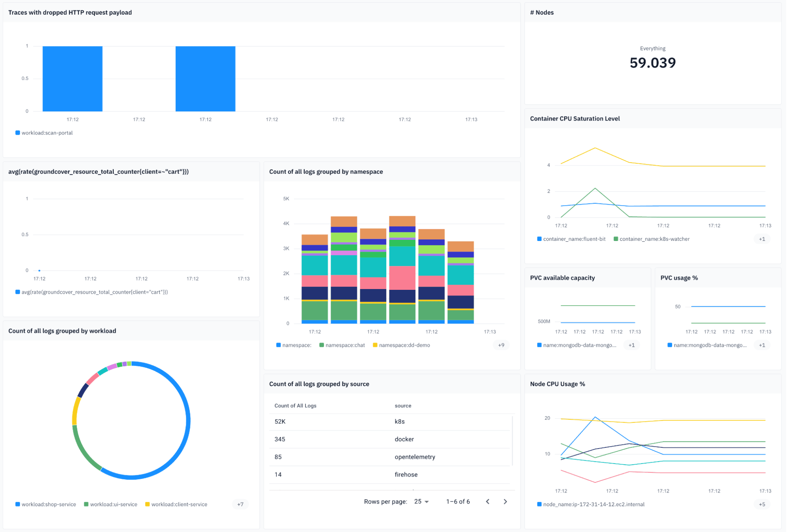
Task: Expand +7 more workload legend items
Action: [240, 504]
